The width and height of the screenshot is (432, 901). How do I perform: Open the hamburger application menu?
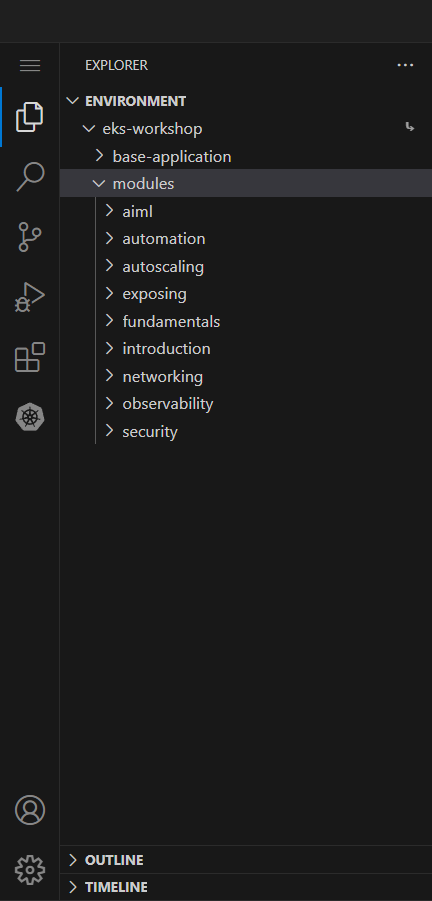click(x=30, y=66)
